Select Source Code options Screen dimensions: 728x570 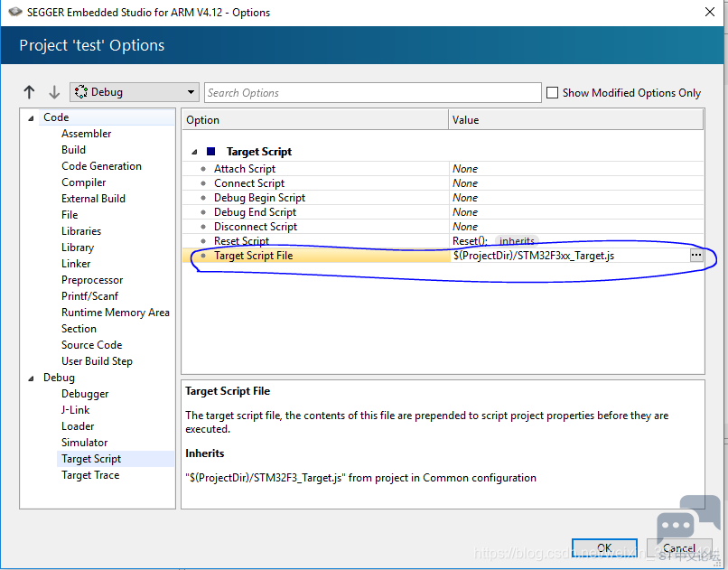click(x=91, y=345)
